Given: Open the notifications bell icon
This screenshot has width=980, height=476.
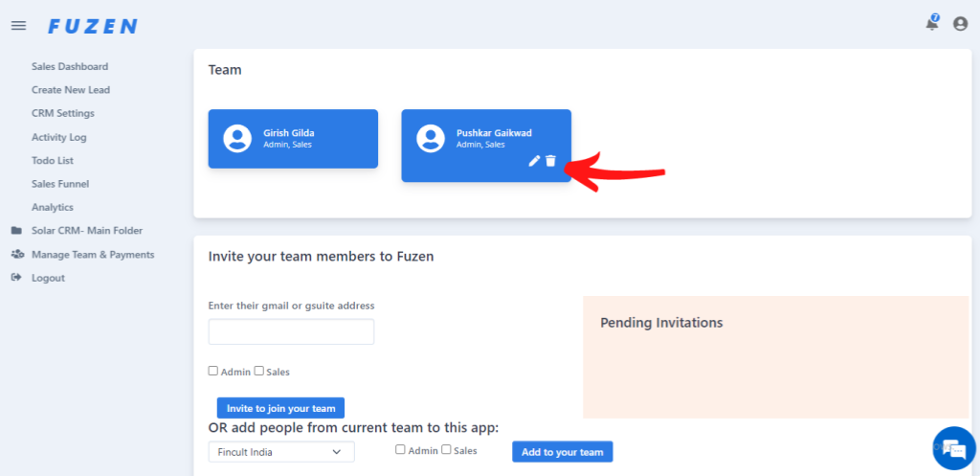Looking at the screenshot, I should (x=932, y=23).
